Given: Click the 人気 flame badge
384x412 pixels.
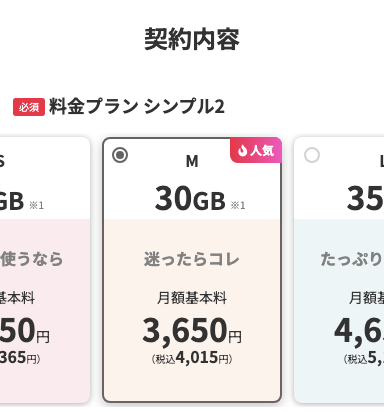Looking at the screenshot, I should (256, 150).
